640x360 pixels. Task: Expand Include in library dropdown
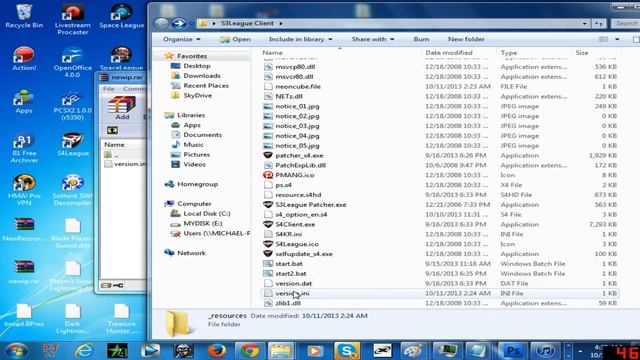300,39
